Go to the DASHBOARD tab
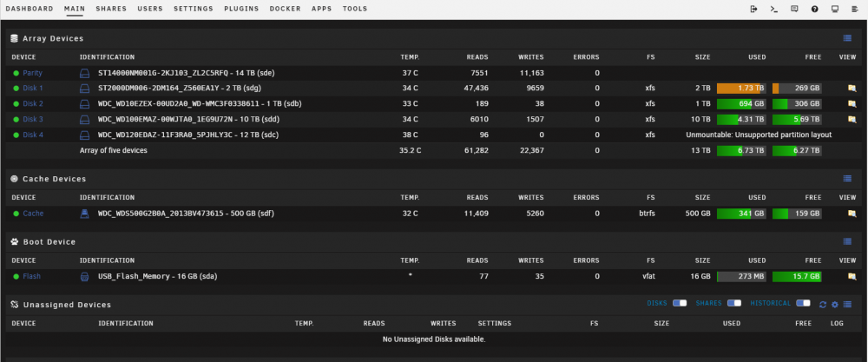 (x=30, y=9)
